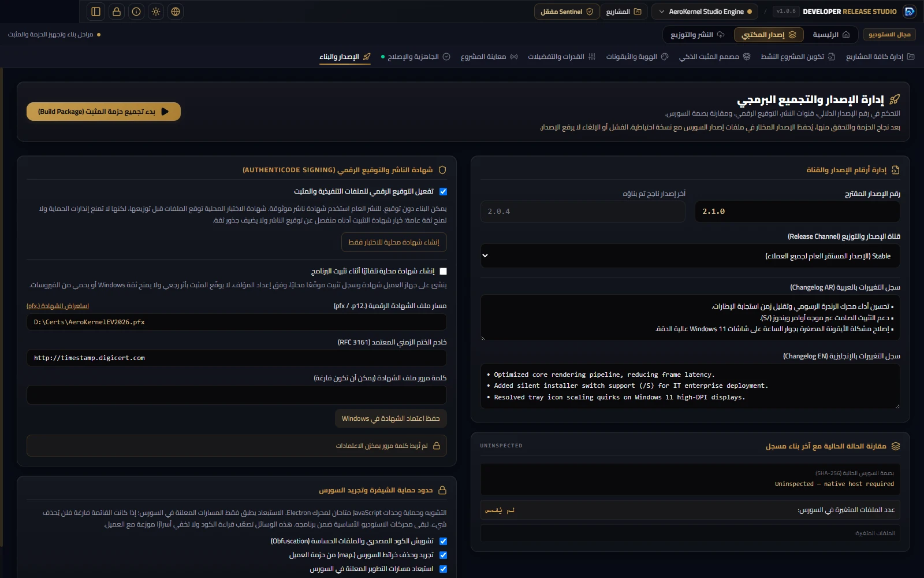Click last successful build field 2.0.4

coord(583,212)
